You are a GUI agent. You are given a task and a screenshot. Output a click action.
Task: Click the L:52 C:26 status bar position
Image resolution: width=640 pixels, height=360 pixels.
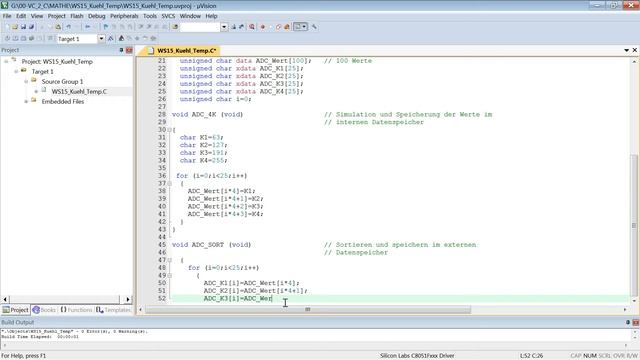[x=531, y=356]
